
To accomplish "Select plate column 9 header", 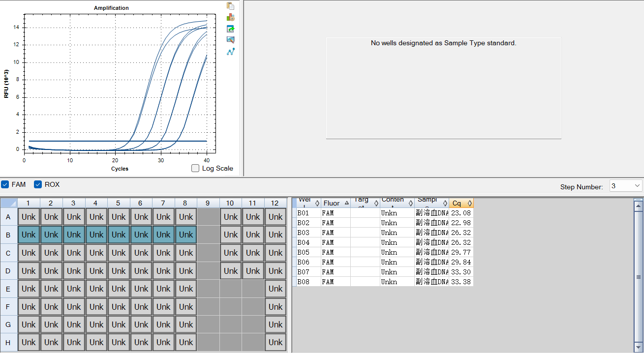I will point(208,203).
